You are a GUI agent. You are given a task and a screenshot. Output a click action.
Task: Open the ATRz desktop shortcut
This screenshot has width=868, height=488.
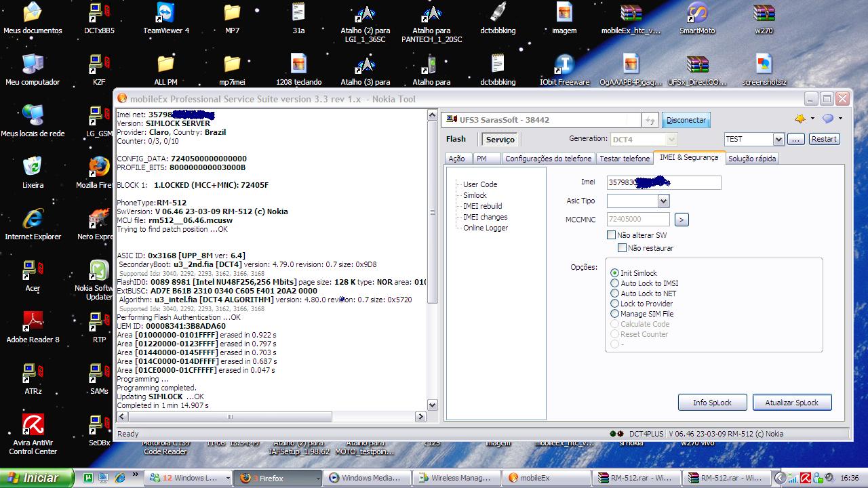point(33,379)
